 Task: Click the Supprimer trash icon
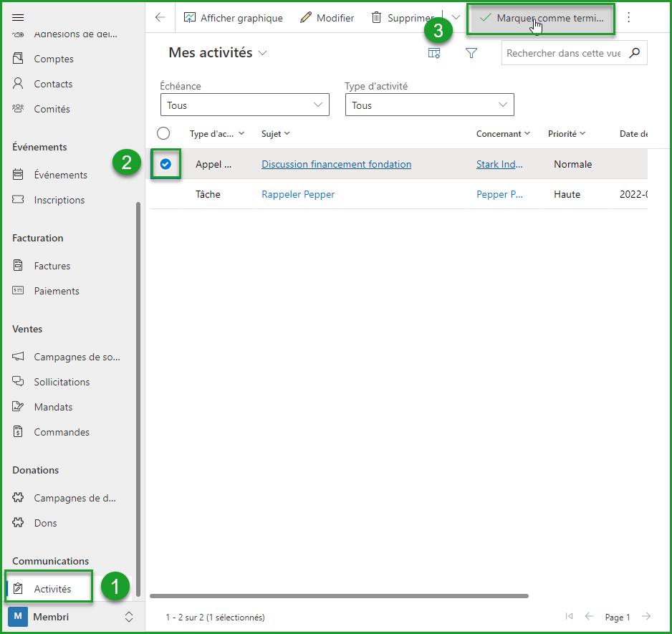[x=377, y=18]
